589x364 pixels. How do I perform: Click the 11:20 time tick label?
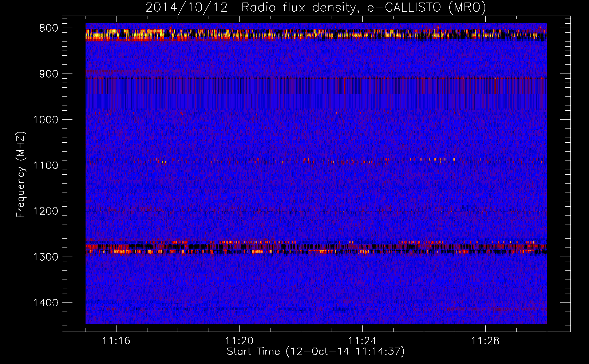(239, 341)
